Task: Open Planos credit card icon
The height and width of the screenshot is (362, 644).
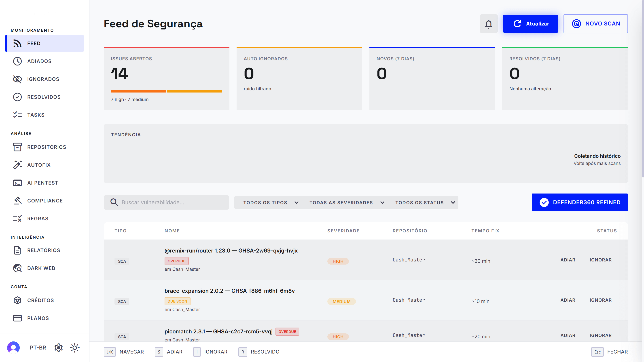Action: [x=17, y=318]
